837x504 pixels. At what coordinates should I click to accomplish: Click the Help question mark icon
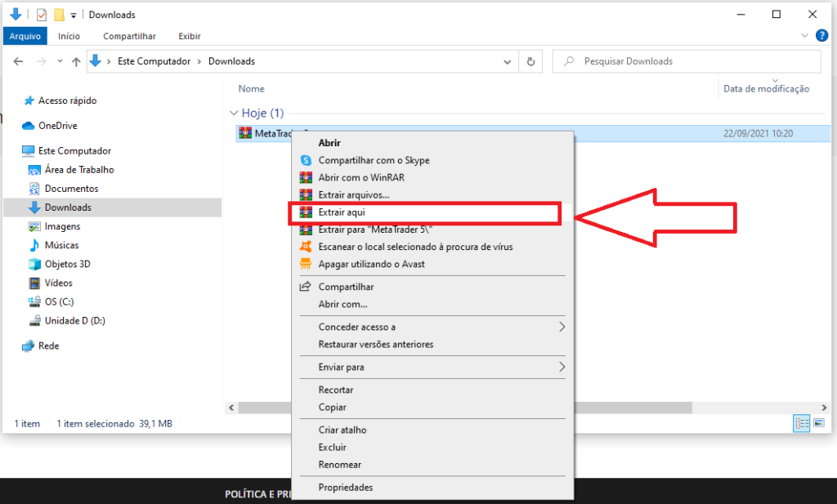click(821, 36)
